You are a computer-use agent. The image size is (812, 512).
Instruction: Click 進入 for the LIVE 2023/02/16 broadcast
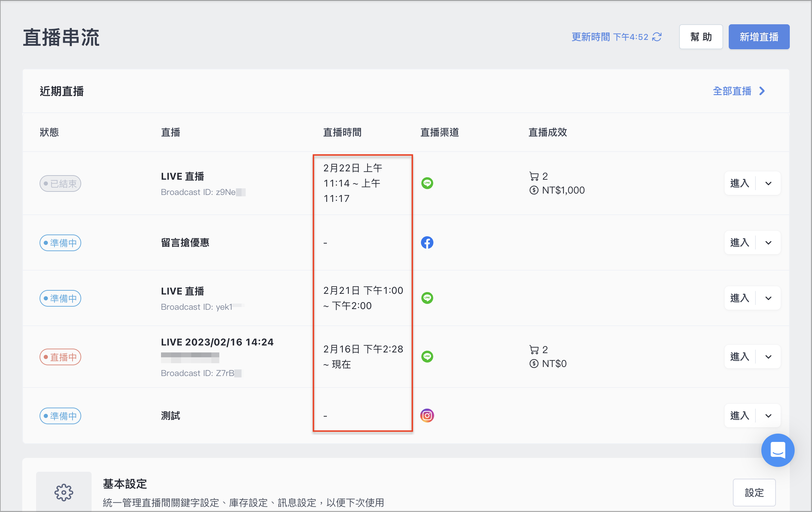740,357
